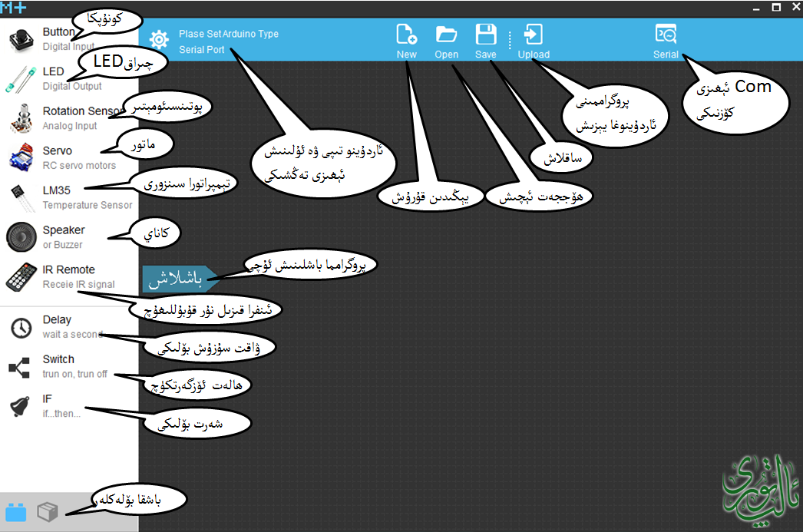Switch to the gray box modules tab
This screenshot has height=532, width=803.
tap(48, 512)
